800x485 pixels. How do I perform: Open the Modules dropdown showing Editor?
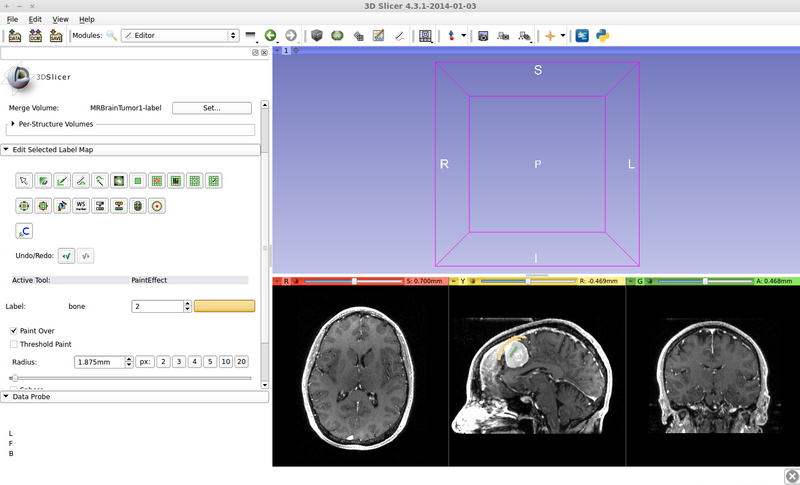point(179,35)
